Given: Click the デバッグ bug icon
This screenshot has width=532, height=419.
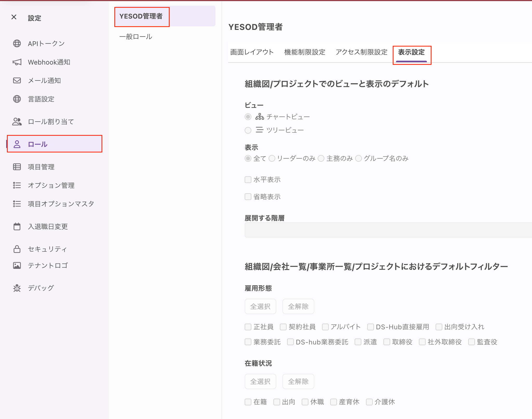Looking at the screenshot, I should 17,288.
